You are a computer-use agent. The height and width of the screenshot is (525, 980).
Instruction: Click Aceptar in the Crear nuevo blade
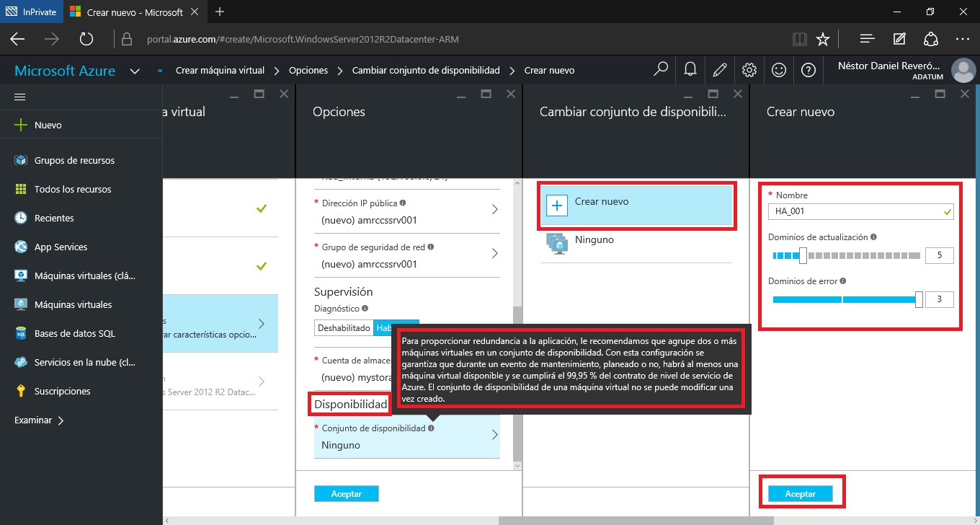(x=800, y=494)
